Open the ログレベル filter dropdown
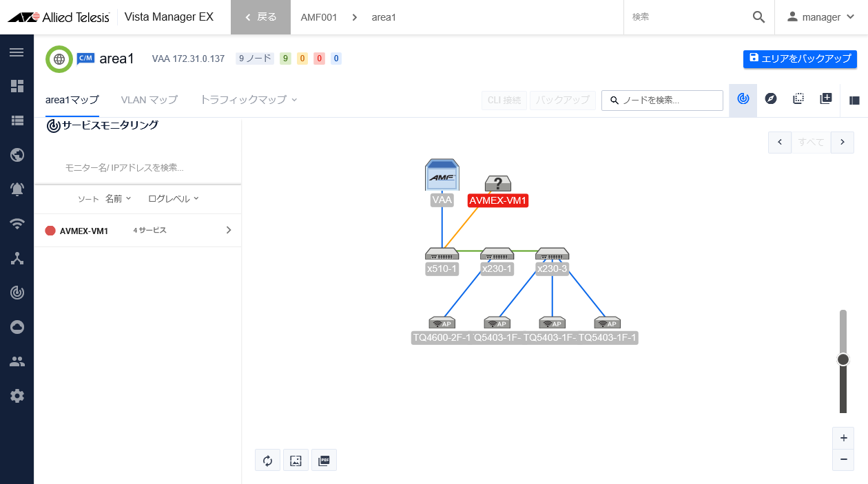Viewport: 868px width, 484px height. coord(174,198)
